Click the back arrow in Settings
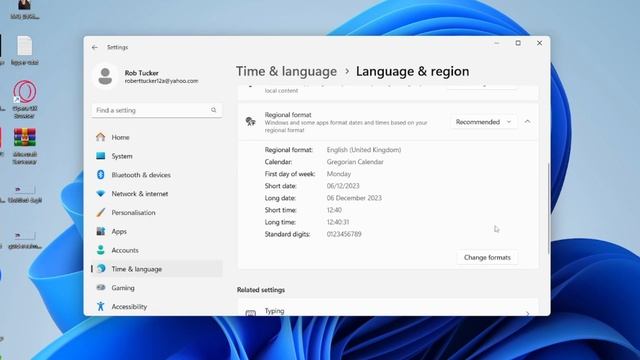 pyautogui.click(x=95, y=47)
